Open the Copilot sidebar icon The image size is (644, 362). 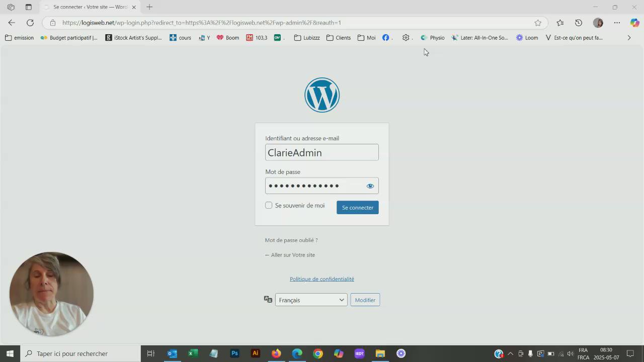coord(634,23)
